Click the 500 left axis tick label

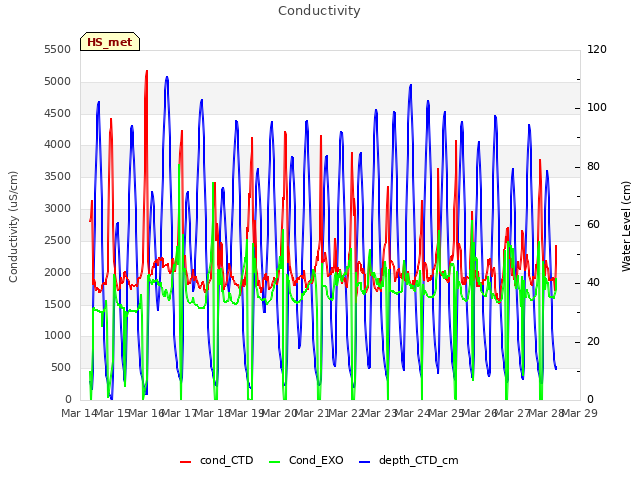(61, 367)
